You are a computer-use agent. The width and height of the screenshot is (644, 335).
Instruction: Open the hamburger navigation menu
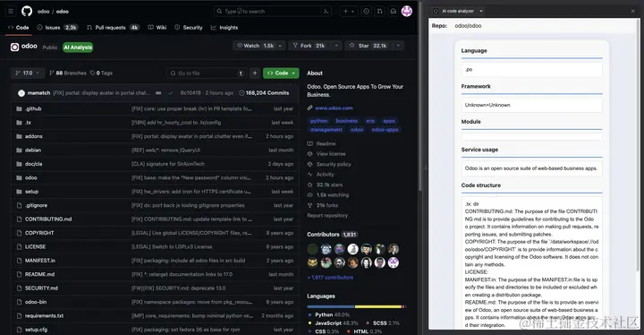click(x=11, y=11)
